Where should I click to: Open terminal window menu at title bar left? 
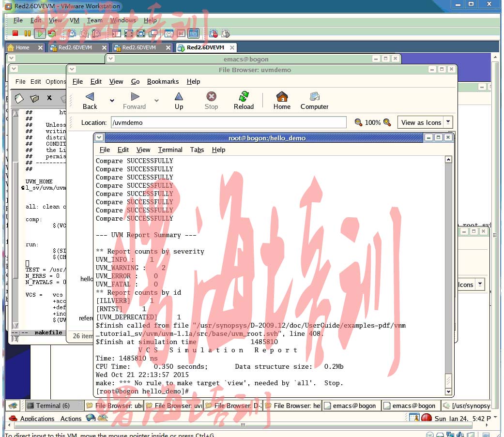pyautogui.click(x=99, y=138)
